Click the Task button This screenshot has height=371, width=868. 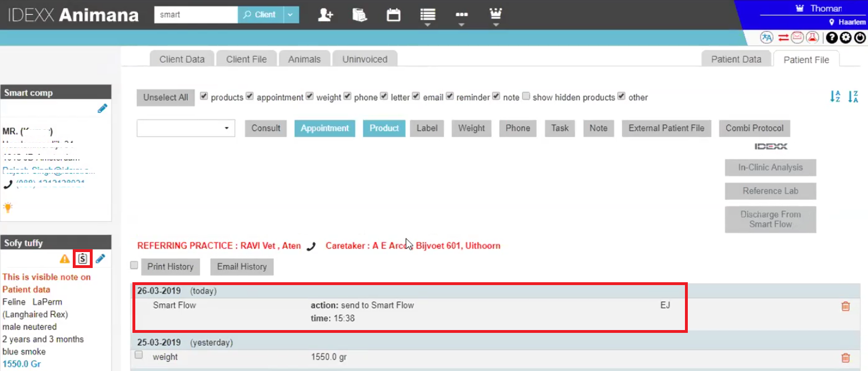coord(560,128)
